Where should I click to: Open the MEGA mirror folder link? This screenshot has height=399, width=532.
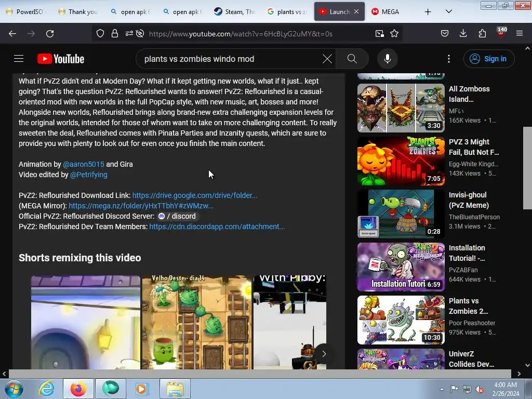pos(141,206)
